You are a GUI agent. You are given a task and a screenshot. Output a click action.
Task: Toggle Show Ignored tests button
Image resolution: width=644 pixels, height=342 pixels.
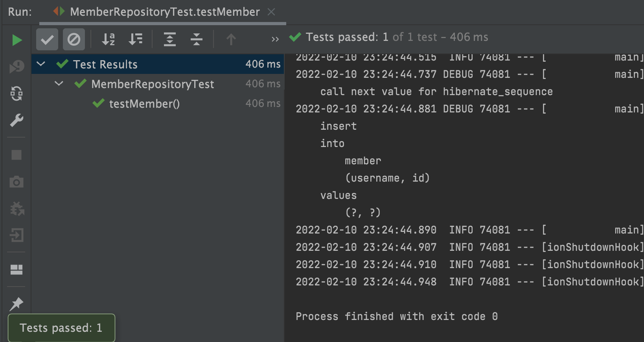point(74,39)
